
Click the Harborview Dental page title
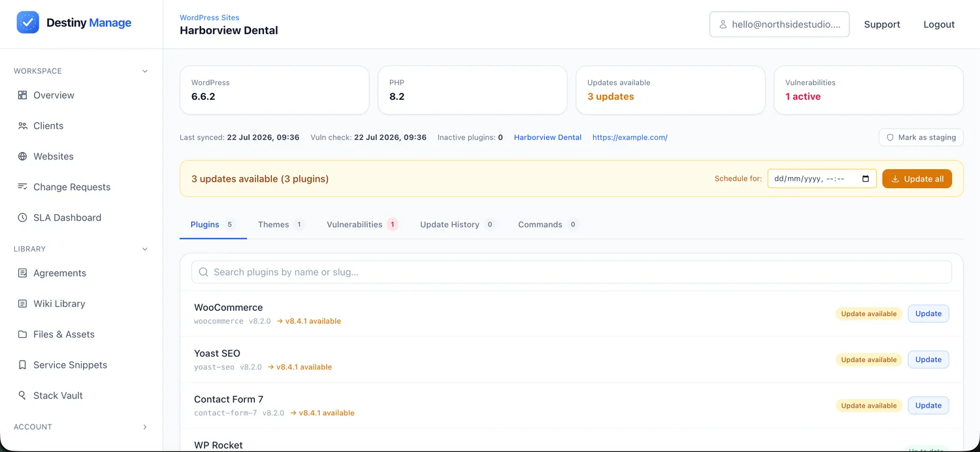(x=229, y=30)
